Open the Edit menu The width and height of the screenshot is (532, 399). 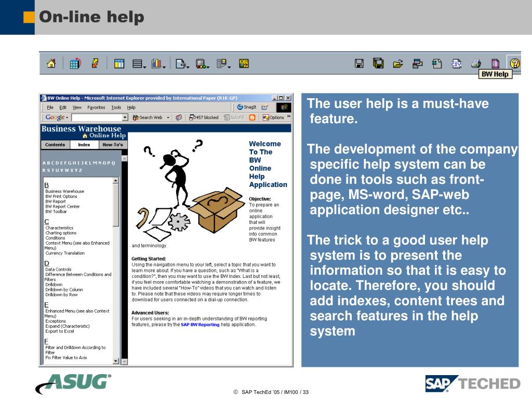click(63, 108)
